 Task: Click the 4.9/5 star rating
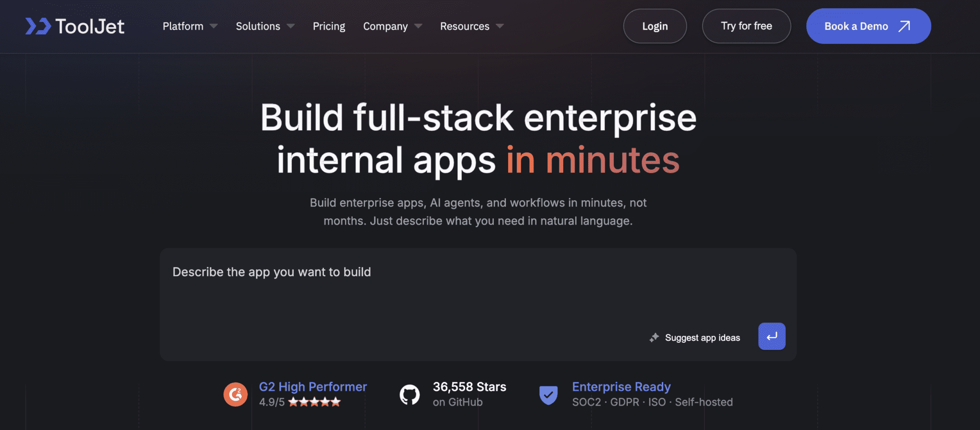point(300,402)
